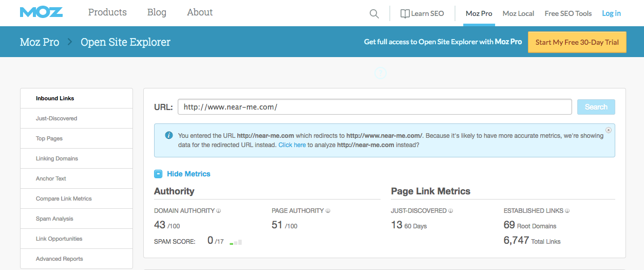Open the Blog menu item
The width and height of the screenshot is (644, 270).
point(157,12)
